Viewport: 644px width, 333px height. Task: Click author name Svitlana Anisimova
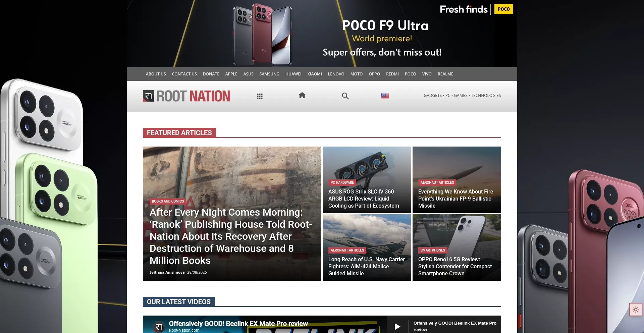pos(167,272)
